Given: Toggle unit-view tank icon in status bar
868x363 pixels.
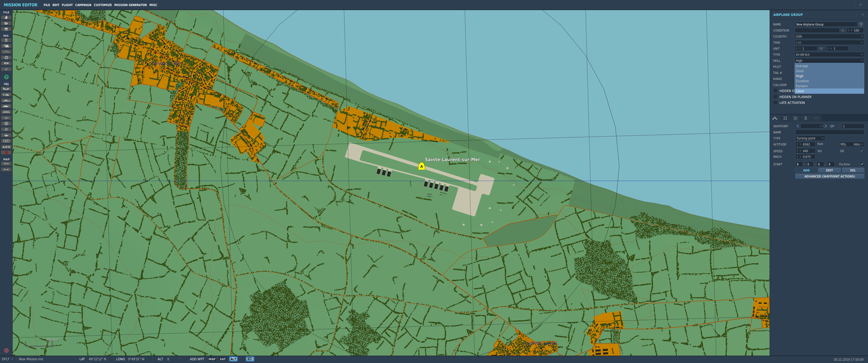Looking at the screenshot, I should (250, 359).
